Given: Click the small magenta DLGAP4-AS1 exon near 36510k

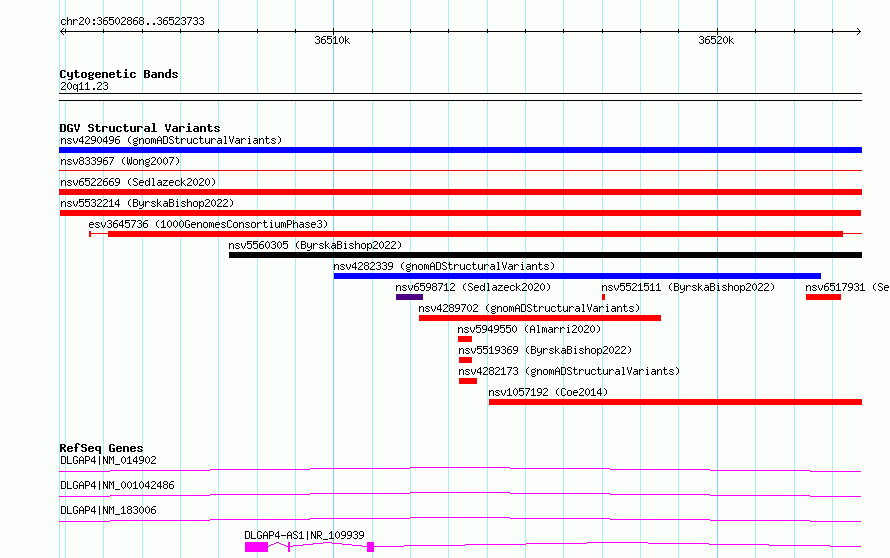Looking at the screenshot, I should (371, 547).
